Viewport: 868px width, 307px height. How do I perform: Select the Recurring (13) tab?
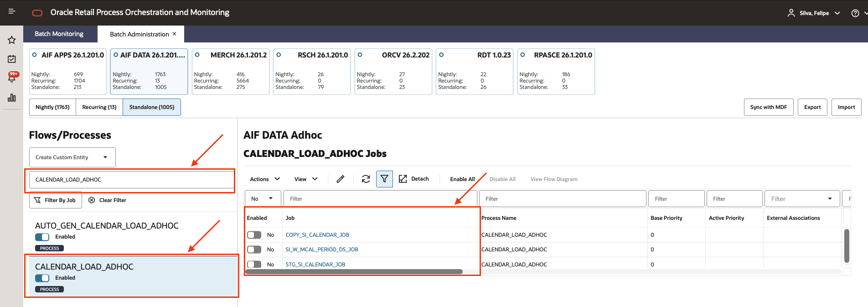99,107
